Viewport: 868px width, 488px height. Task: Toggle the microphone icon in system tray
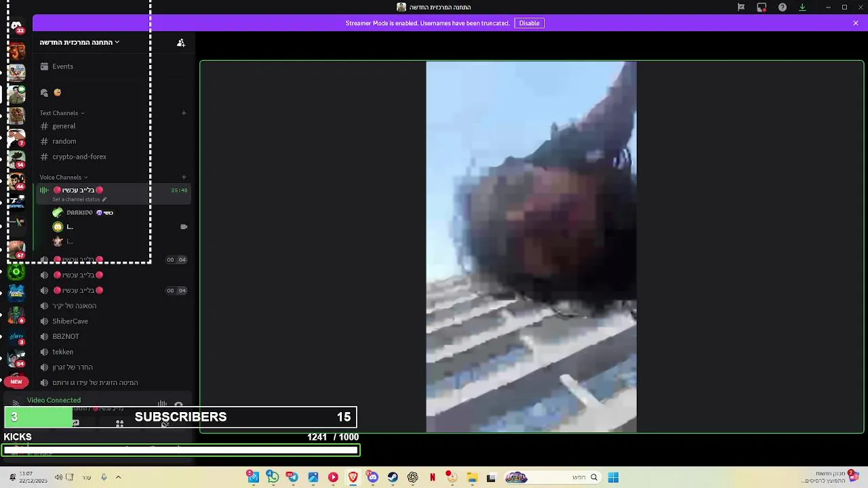104,477
